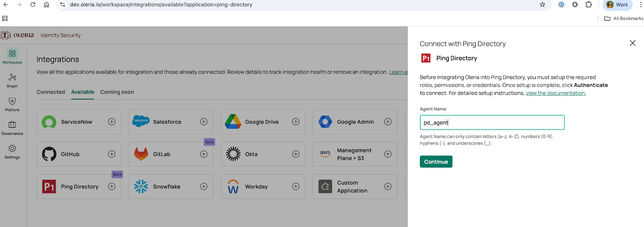
Task: Go to browser home page
Action: [x=47, y=5]
